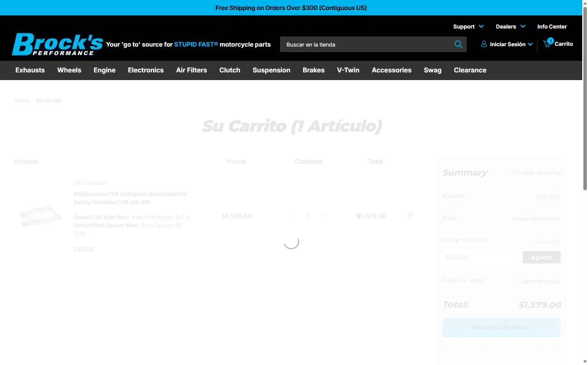Open the Clearance menu

(470, 70)
